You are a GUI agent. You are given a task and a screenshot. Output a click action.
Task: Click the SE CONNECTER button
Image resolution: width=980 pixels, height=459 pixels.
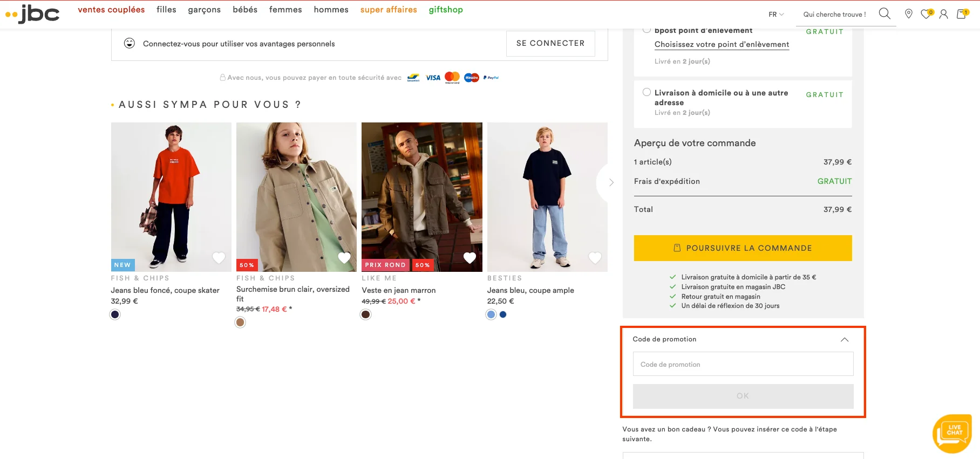click(x=550, y=43)
